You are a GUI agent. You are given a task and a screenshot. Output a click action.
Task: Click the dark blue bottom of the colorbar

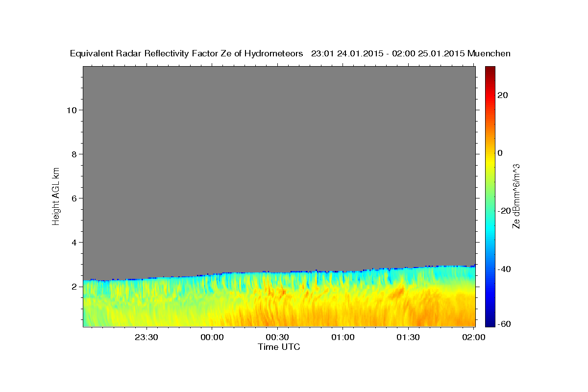pos(490,322)
